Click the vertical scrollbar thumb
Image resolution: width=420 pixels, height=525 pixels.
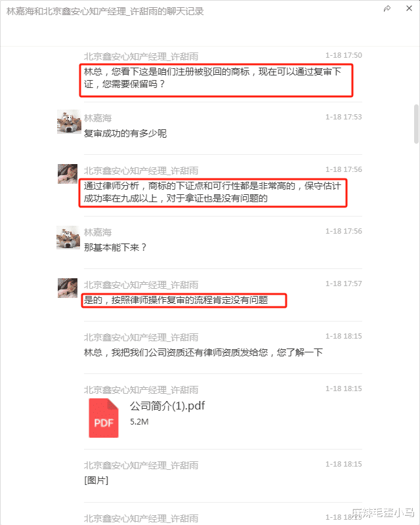pyautogui.click(x=416, y=124)
